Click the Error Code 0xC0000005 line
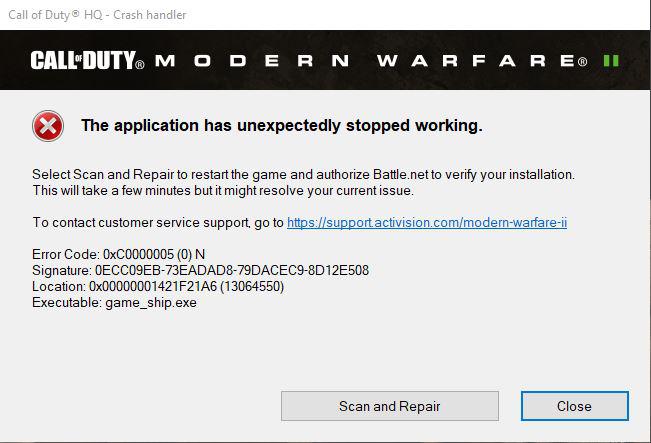This screenshot has height=443, width=651. click(x=118, y=254)
